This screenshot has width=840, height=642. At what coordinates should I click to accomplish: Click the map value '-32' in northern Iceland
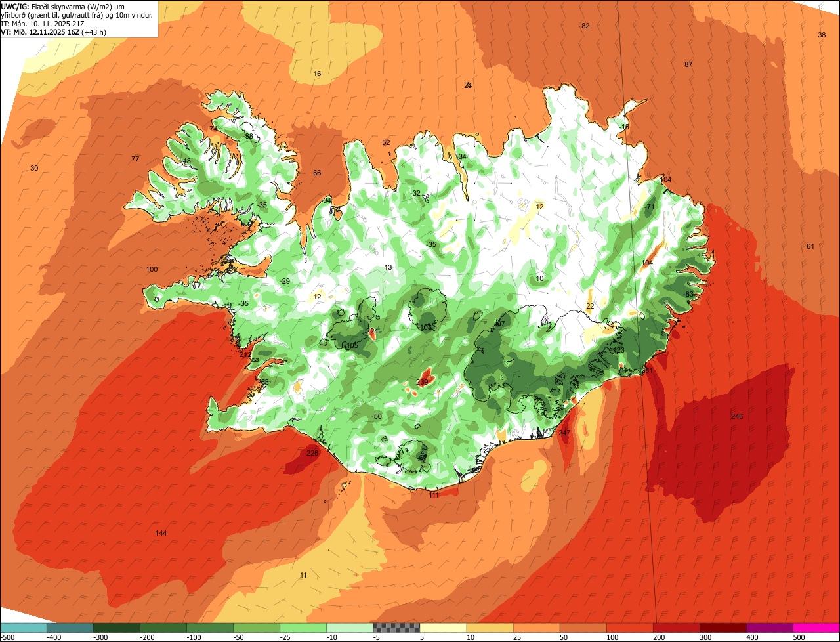tap(415, 193)
